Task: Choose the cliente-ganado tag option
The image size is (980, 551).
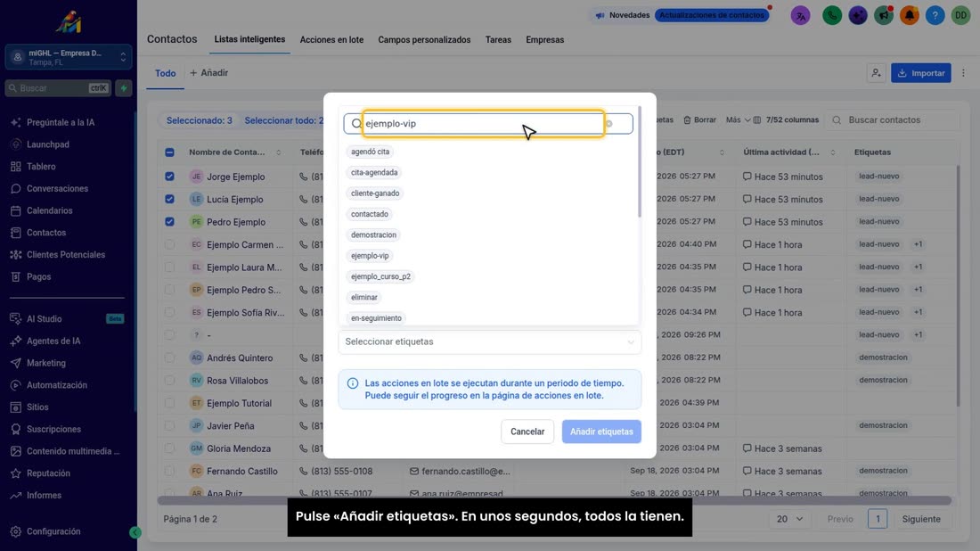Action: coord(375,193)
